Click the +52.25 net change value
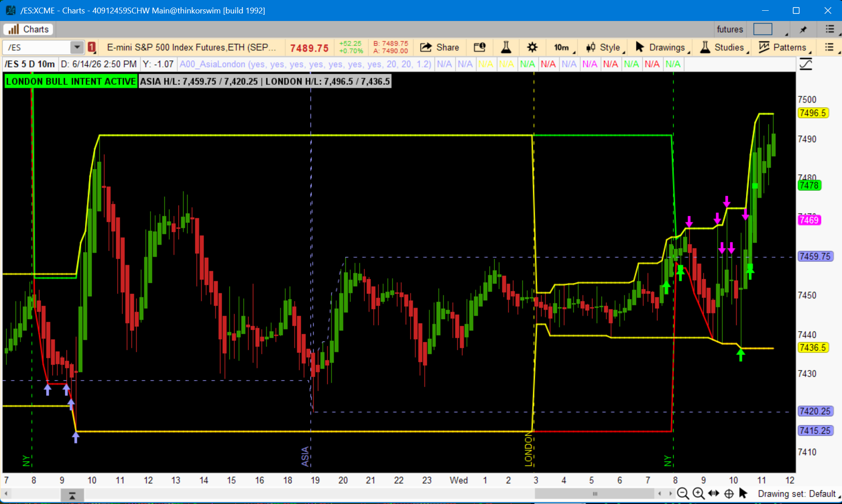Screen dimensions: 842x504 [350, 44]
